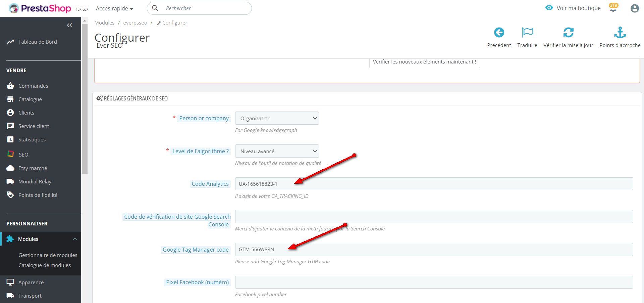Open Gestionnaire de modules submenu item
The width and height of the screenshot is (644, 303).
point(48,255)
